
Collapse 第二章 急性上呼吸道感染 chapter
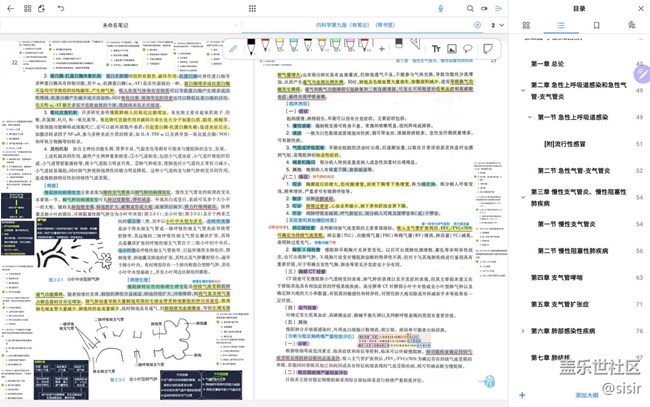click(x=523, y=91)
